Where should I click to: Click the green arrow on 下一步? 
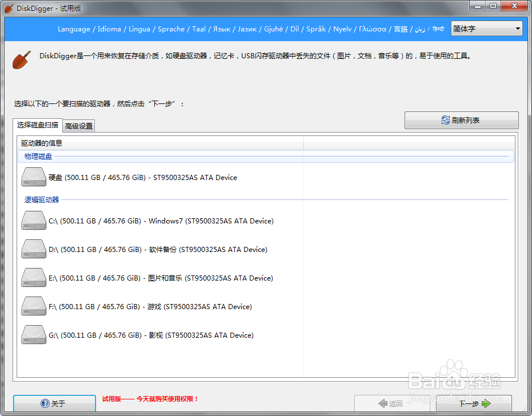coord(486,403)
